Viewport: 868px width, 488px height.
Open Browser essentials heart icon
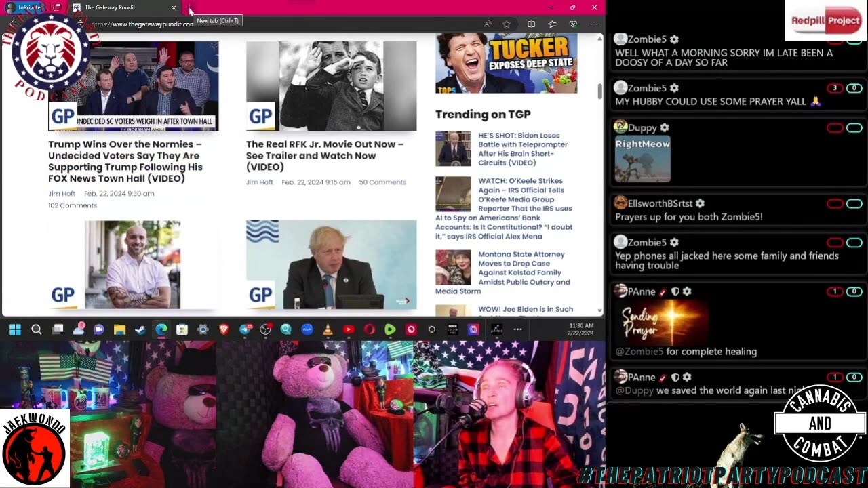point(573,24)
